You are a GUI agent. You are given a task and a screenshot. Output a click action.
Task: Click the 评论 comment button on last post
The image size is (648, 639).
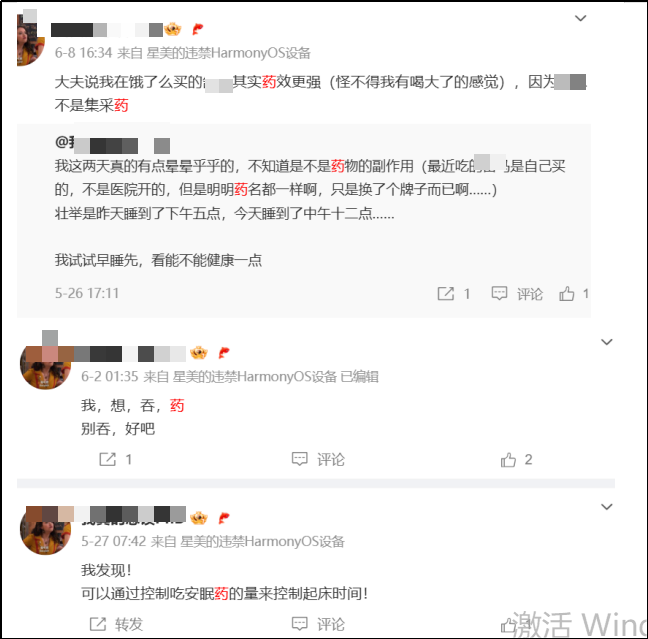coord(318,624)
